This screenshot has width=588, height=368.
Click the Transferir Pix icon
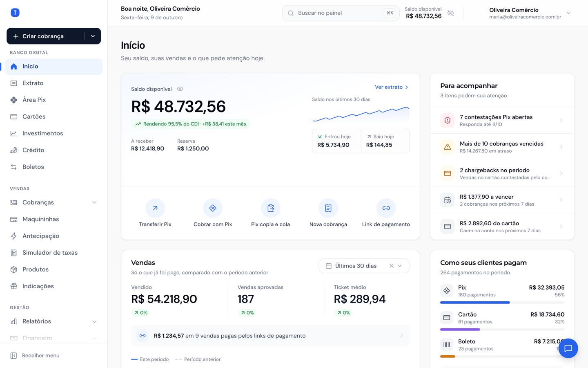tap(155, 208)
